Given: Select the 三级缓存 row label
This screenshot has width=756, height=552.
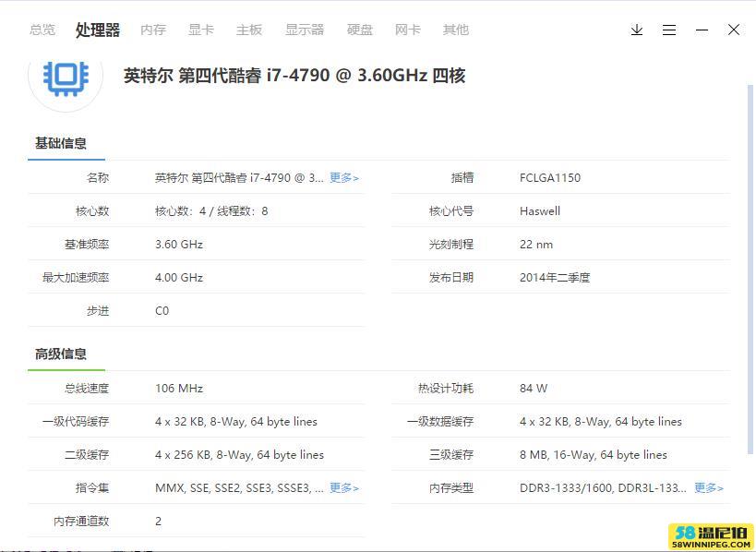Looking at the screenshot, I should [451, 455].
